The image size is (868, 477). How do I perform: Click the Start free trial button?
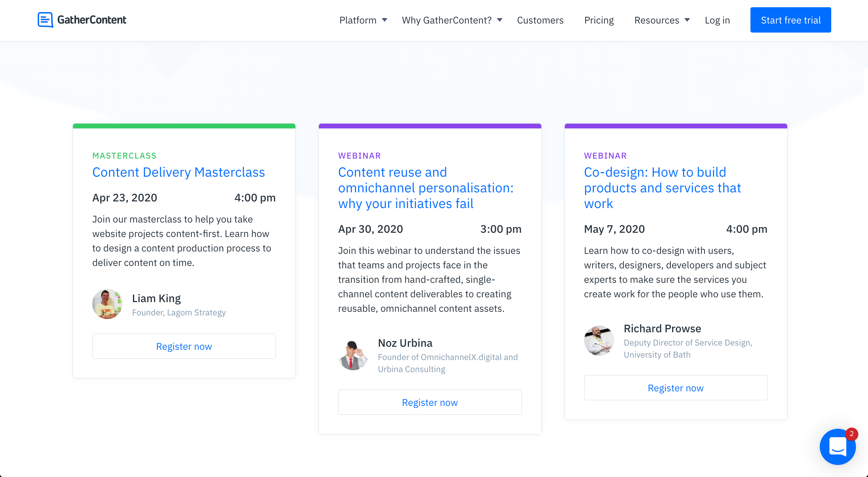pos(791,20)
